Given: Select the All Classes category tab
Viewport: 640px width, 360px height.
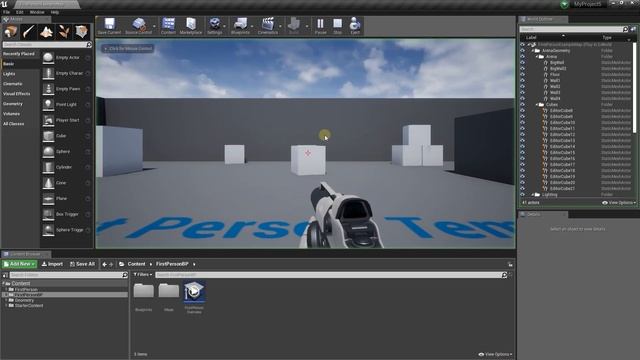Looking at the screenshot, I should pyautogui.click(x=20, y=124).
